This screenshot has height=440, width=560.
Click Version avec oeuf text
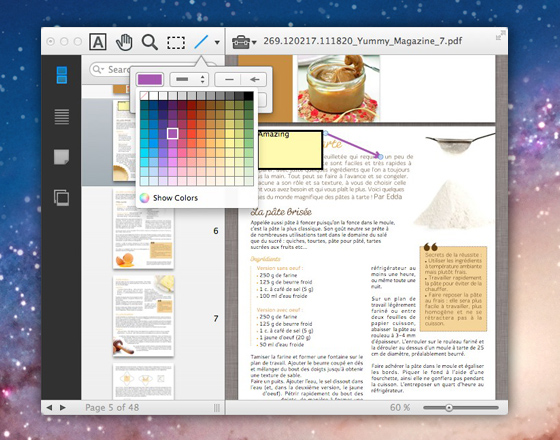(x=280, y=310)
